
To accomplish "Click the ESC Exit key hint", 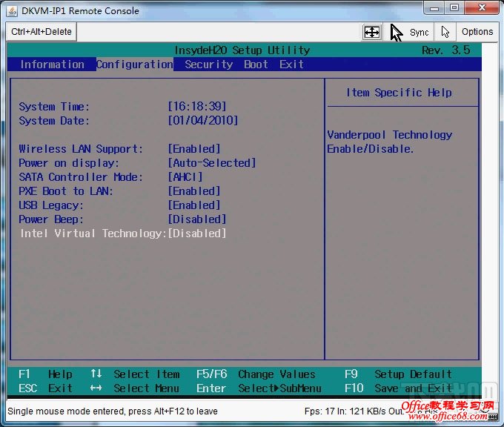I will [x=45, y=388].
